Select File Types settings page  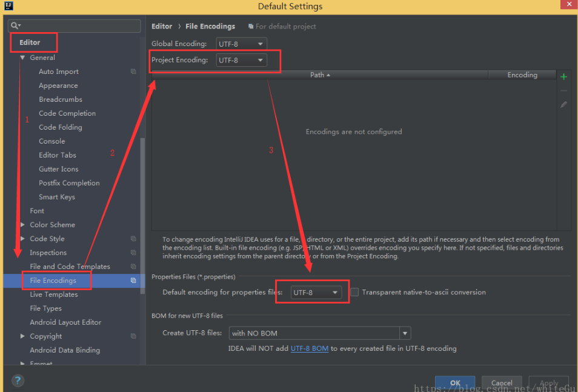tap(45, 308)
